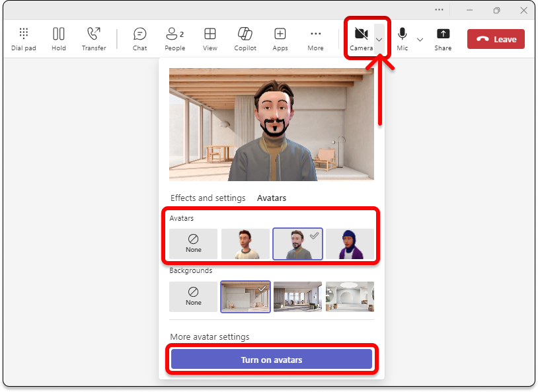Open the Apps panel
This screenshot has height=392, width=538.
(x=280, y=39)
